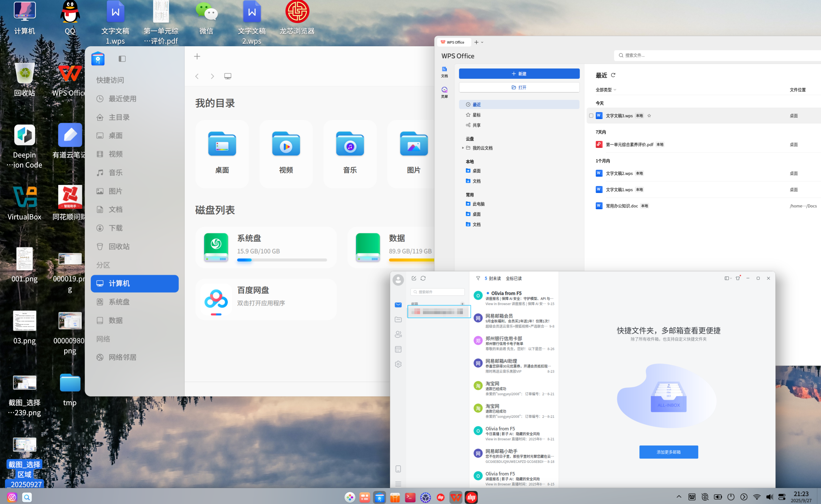
Task: Select 星标 in WPS navigation list
Action: coord(519,115)
